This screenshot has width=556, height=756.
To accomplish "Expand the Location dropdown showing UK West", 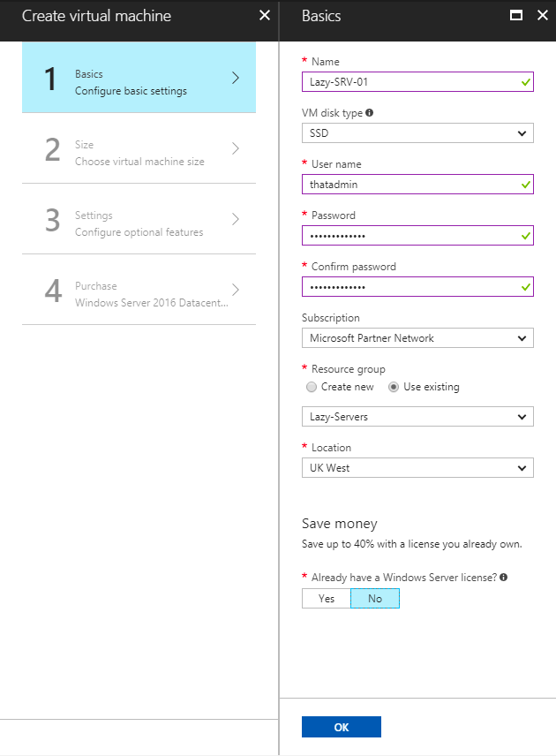I will pyautogui.click(x=417, y=467).
